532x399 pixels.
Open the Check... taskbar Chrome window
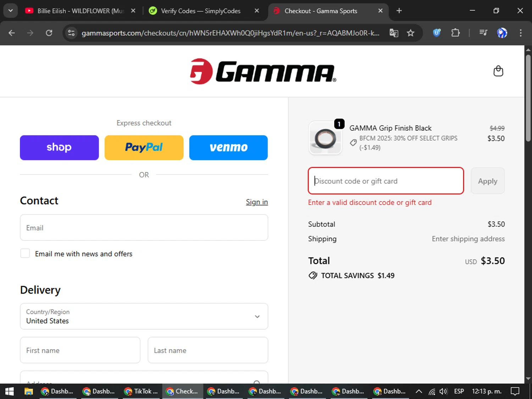tap(183, 391)
